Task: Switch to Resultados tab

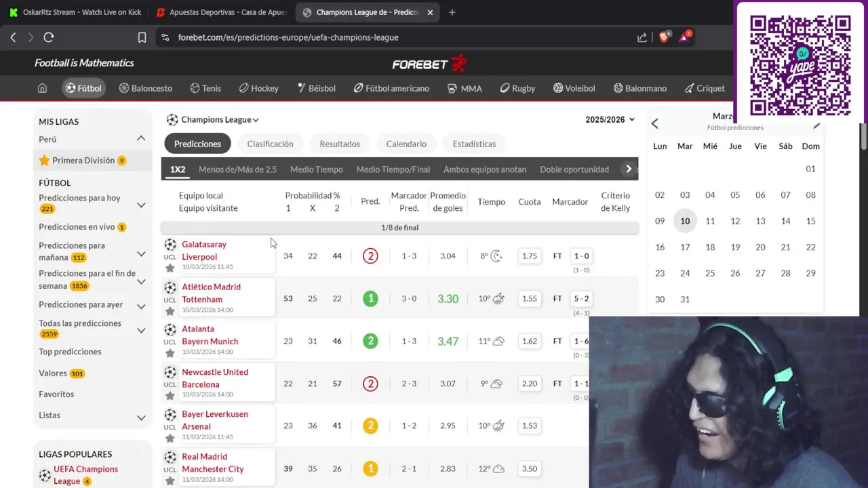Action: coord(340,144)
